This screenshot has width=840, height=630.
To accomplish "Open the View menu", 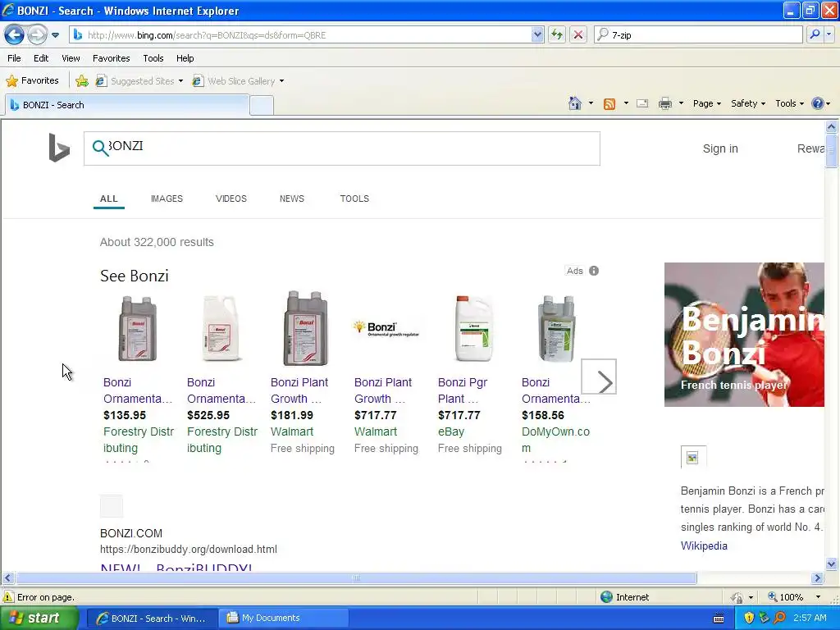I will pos(71,58).
